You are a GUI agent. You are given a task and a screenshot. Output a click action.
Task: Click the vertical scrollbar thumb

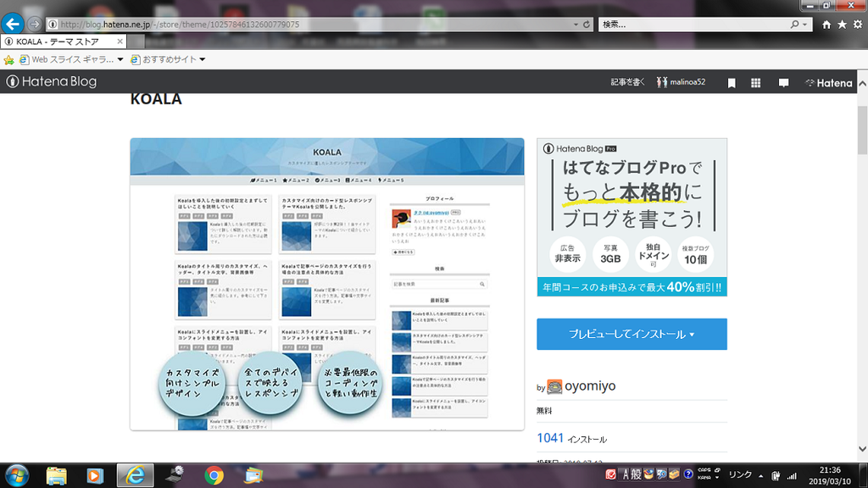862,130
